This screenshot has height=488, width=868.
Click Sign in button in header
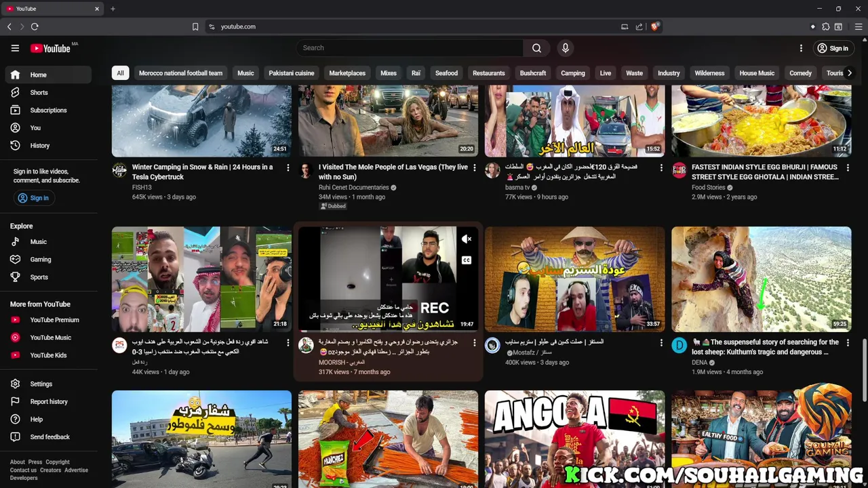point(833,48)
